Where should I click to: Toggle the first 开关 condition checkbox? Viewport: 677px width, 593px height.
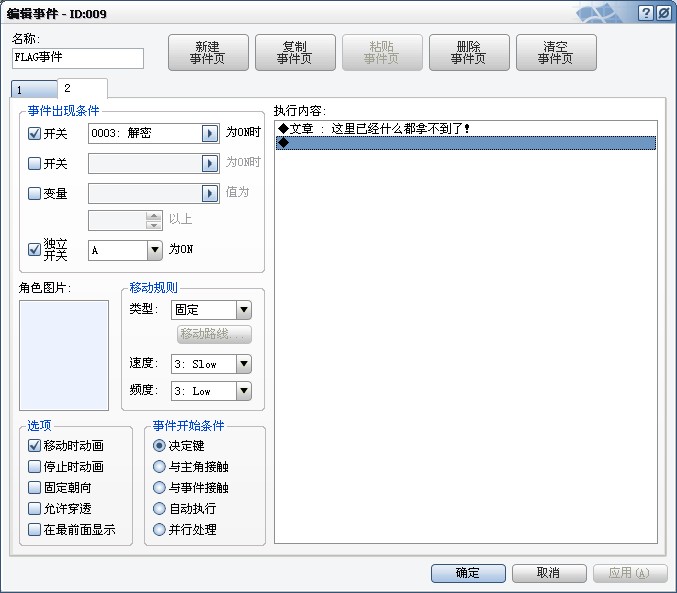[34, 133]
